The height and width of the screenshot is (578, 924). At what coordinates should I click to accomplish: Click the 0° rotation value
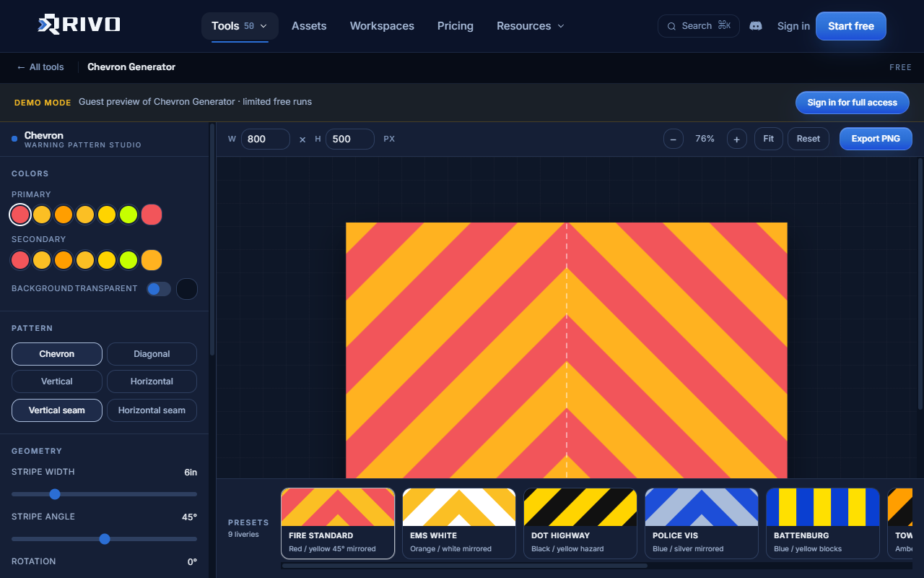[x=192, y=562]
